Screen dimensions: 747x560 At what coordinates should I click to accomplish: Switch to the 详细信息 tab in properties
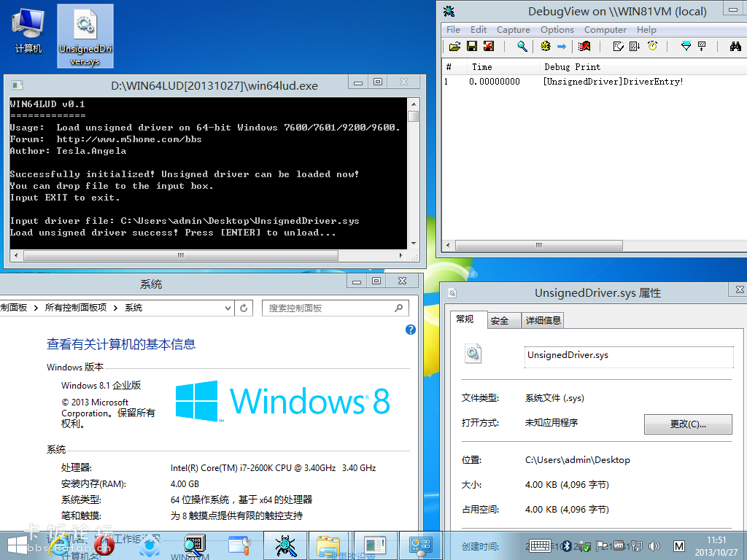click(543, 321)
